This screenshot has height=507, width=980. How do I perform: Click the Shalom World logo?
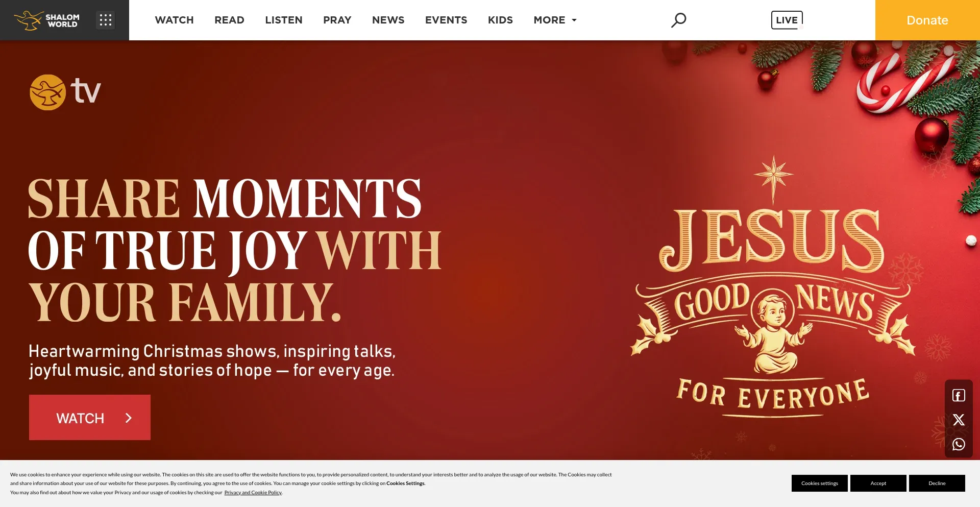[47, 20]
